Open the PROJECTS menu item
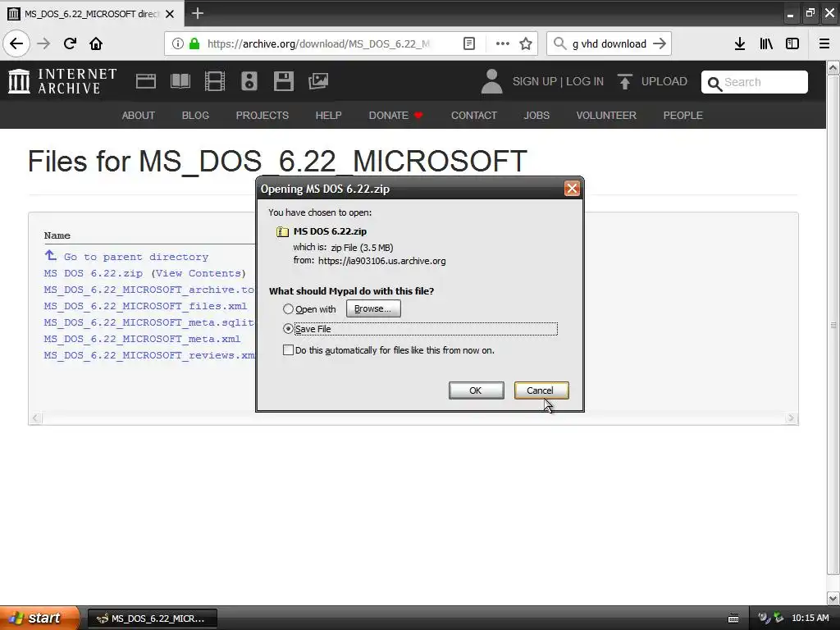 click(262, 115)
